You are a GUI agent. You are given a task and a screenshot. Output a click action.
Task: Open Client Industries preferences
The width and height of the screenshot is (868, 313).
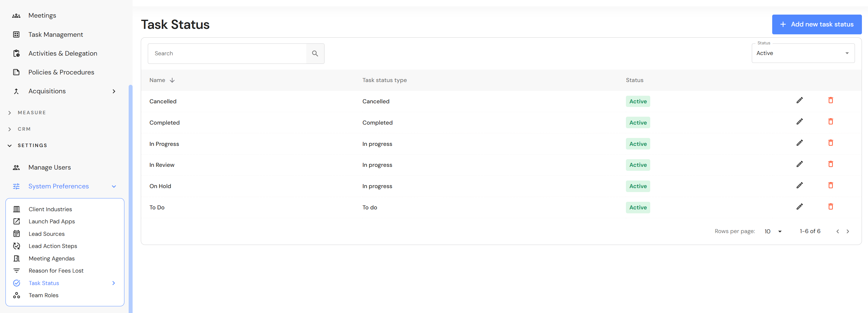pos(50,209)
